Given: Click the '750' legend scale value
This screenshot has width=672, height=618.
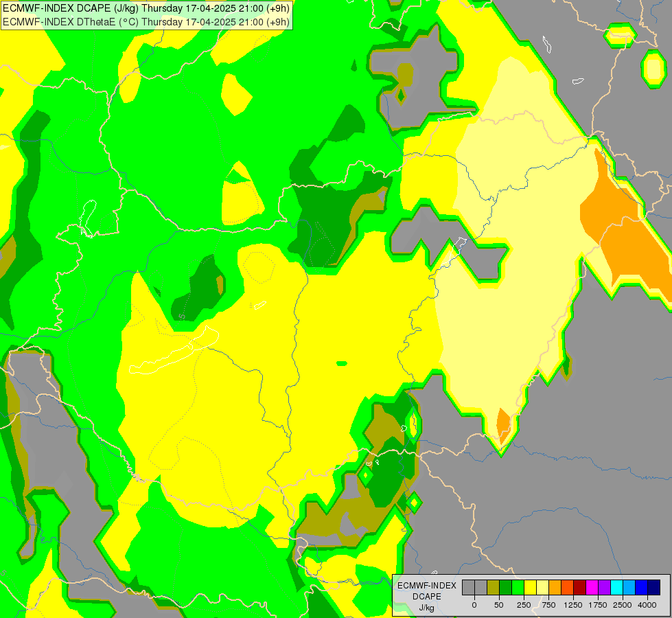Looking at the screenshot, I should click(548, 605).
